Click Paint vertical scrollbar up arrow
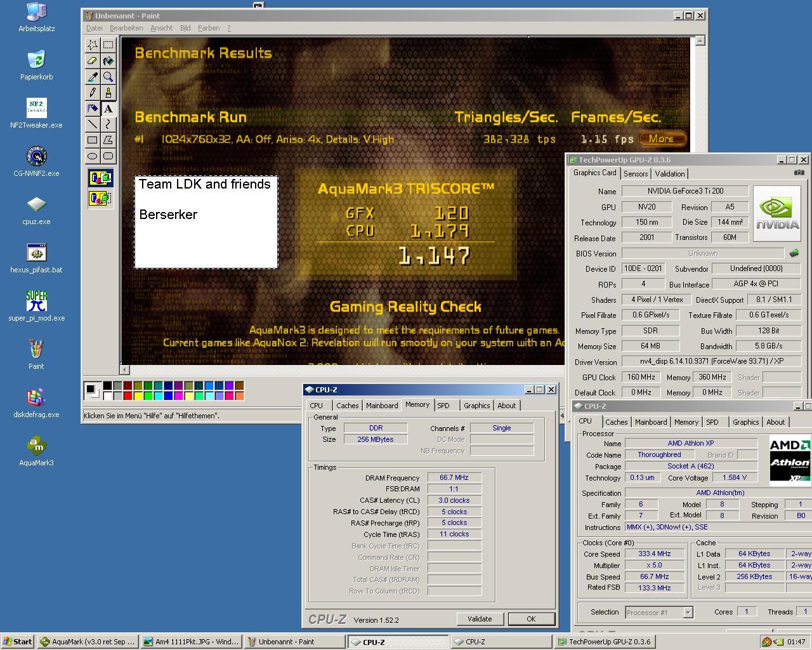Viewport: 812px width, 650px height. click(x=700, y=41)
